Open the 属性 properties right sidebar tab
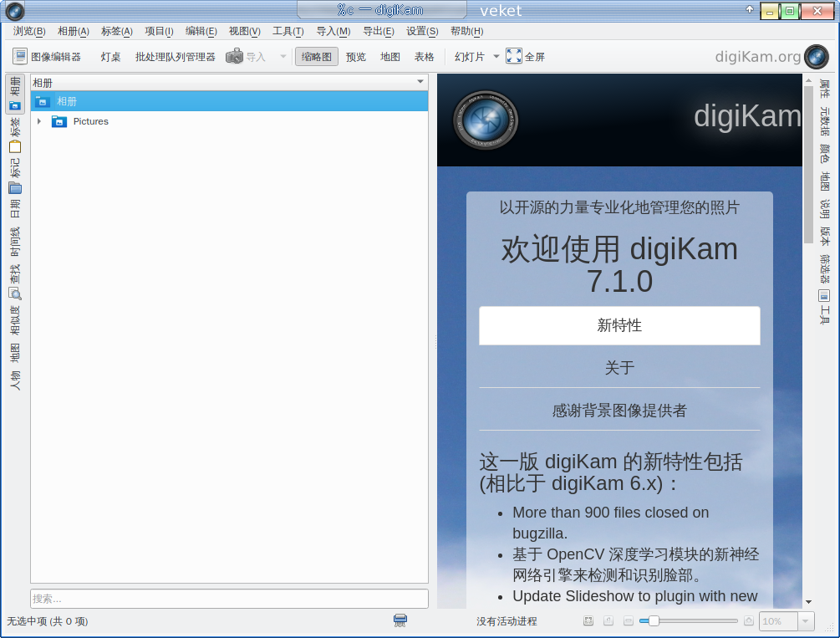Image resolution: width=840 pixels, height=638 pixels. [x=824, y=89]
